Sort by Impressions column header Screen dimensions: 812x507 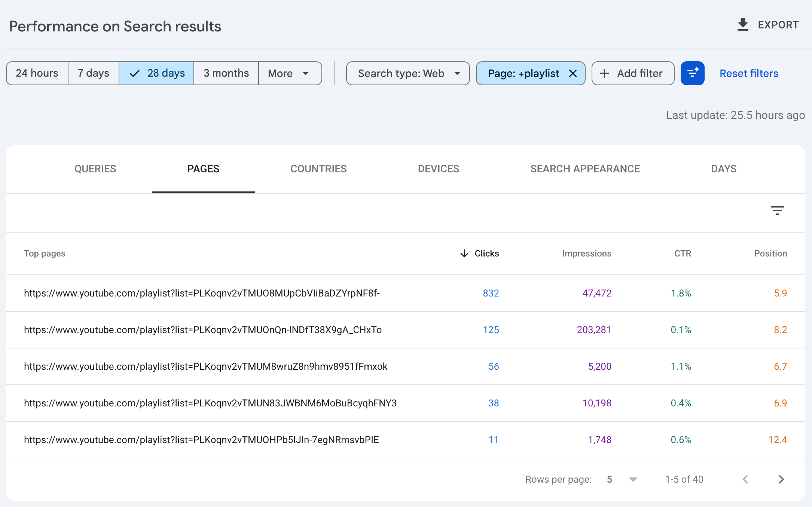point(586,254)
